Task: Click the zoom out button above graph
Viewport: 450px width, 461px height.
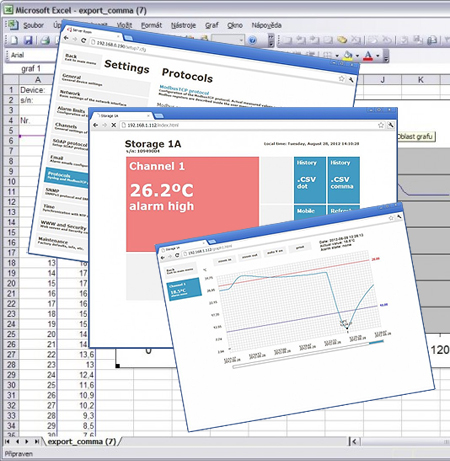Action: coord(249,256)
